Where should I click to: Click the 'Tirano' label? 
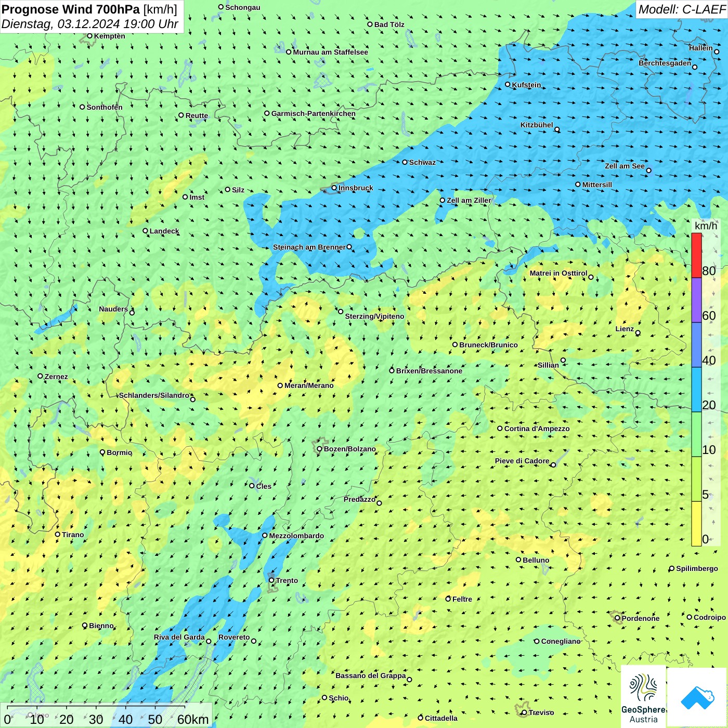click(x=73, y=535)
